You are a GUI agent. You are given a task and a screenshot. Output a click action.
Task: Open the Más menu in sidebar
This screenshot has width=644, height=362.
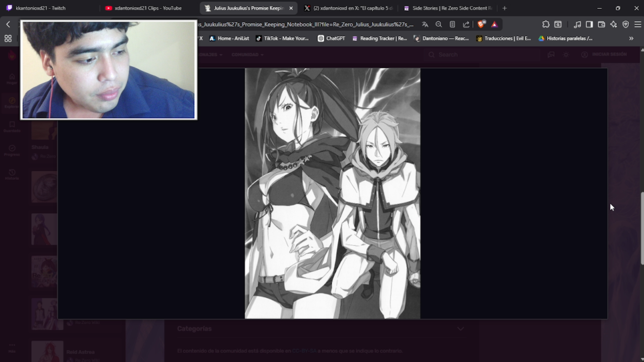[12, 348]
